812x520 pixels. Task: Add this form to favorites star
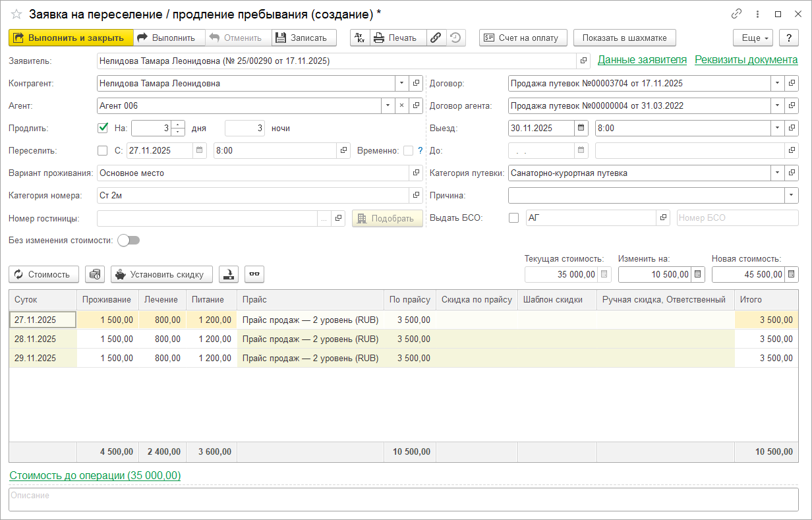(x=16, y=14)
